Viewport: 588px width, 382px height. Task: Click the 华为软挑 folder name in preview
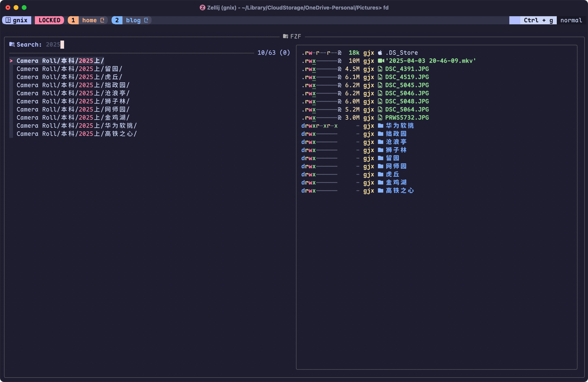(400, 126)
